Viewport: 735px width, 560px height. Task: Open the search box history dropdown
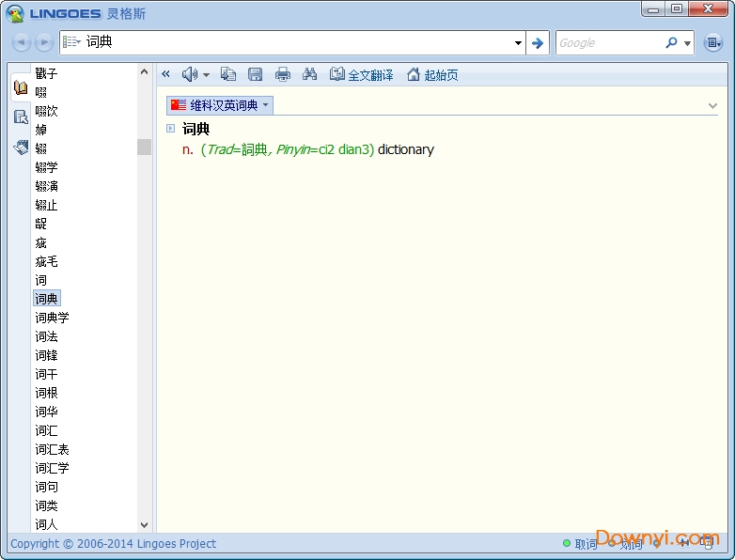pyautogui.click(x=518, y=42)
